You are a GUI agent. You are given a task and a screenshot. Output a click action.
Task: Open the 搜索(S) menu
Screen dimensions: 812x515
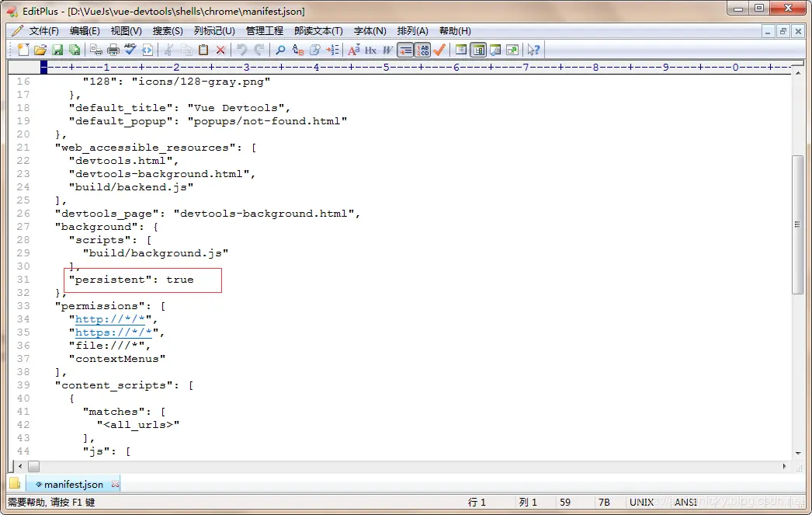168,31
